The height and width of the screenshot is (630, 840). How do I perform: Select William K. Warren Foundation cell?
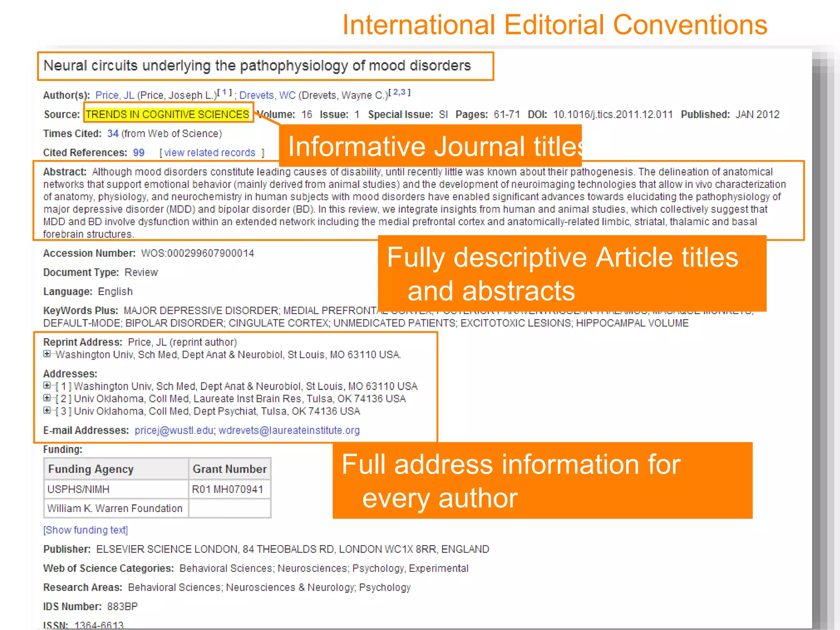click(116, 508)
